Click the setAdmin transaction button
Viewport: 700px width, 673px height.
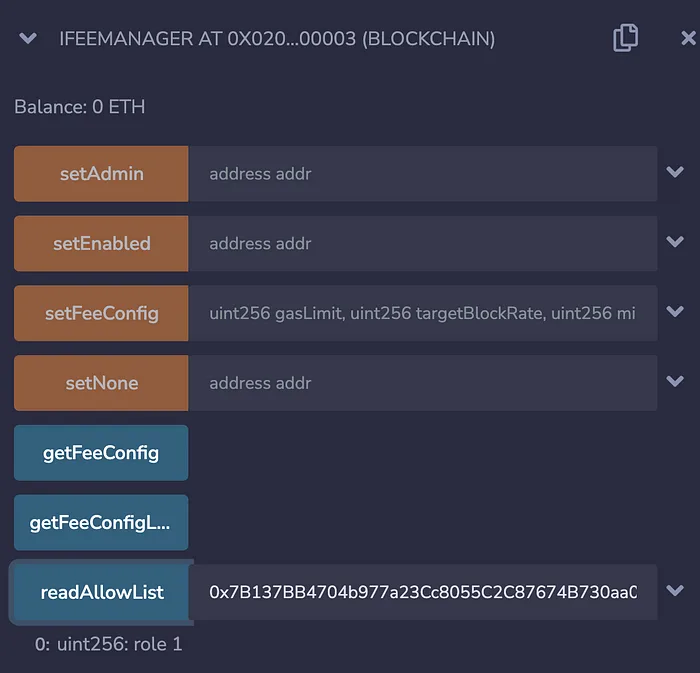click(101, 174)
